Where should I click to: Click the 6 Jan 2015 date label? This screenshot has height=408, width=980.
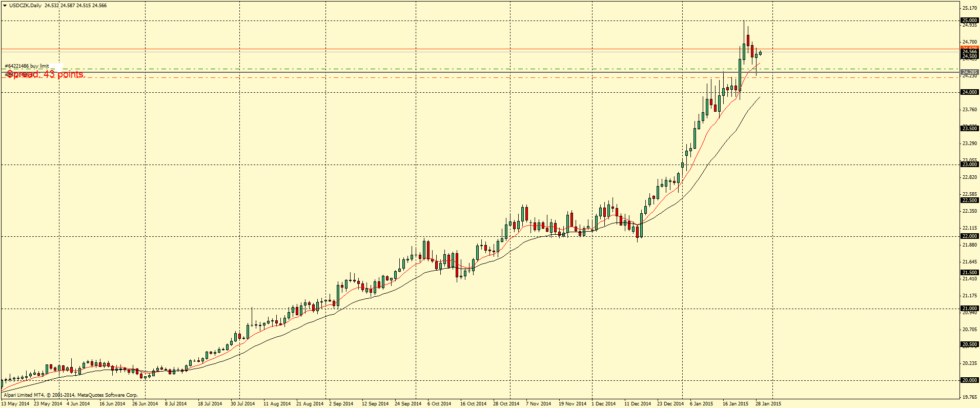click(702, 404)
